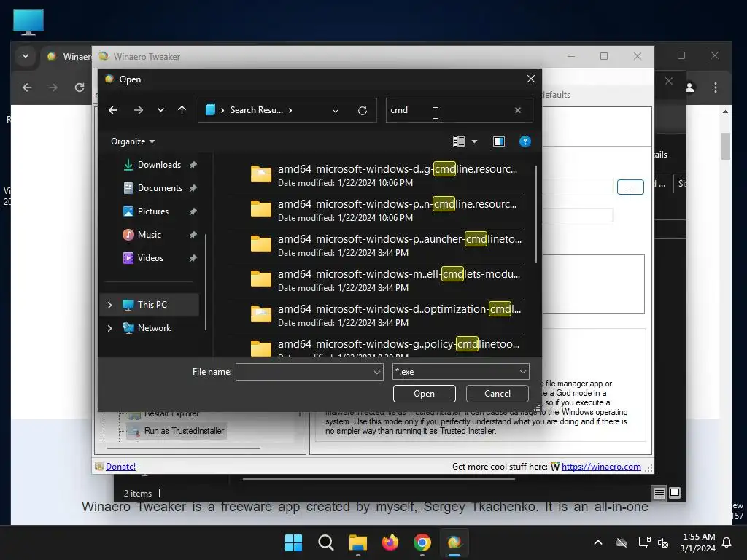Open dialog Help button

525,141
